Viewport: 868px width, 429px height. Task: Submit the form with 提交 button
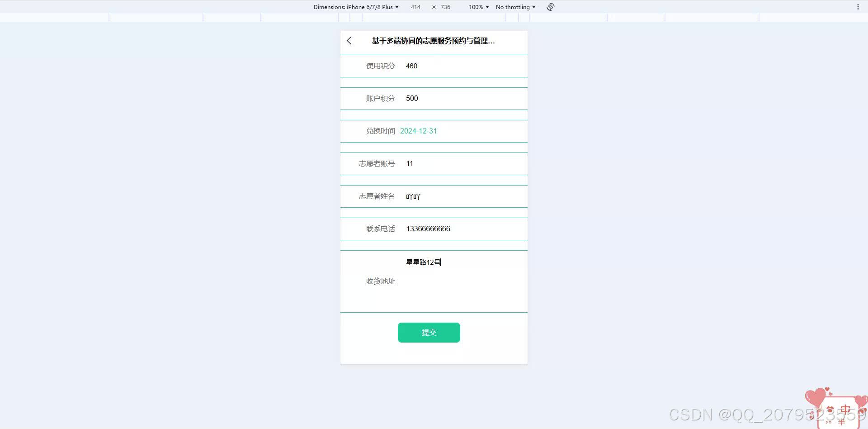tap(429, 333)
